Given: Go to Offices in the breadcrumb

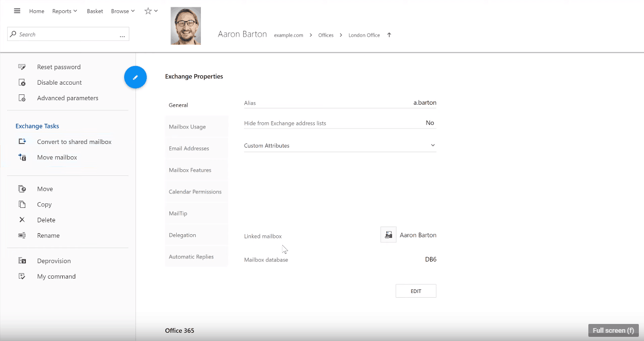Looking at the screenshot, I should click(326, 35).
